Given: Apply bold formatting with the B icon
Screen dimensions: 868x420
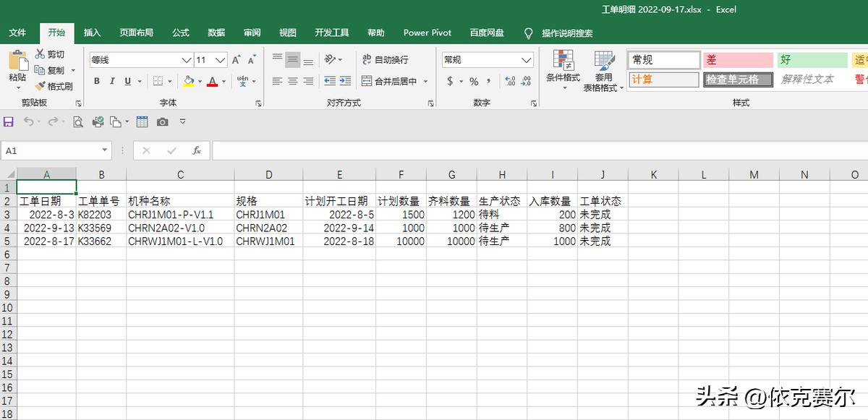Looking at the screenshot, I should click(x=97, y=81).
